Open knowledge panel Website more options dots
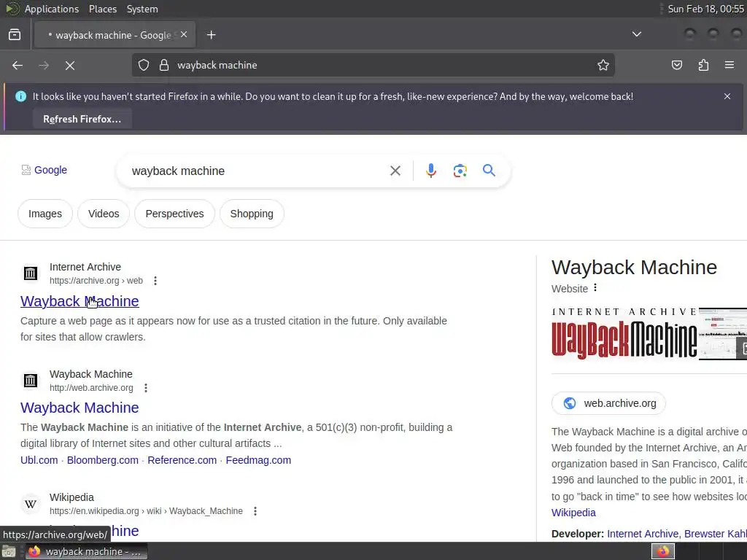The width and height of the screenshot is (747, 560). 595,288
